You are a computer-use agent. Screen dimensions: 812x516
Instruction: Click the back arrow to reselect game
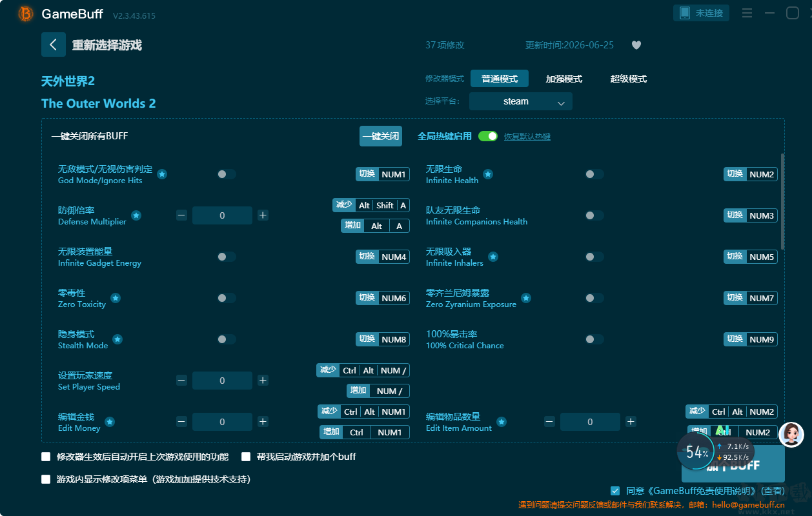(54, 45)
